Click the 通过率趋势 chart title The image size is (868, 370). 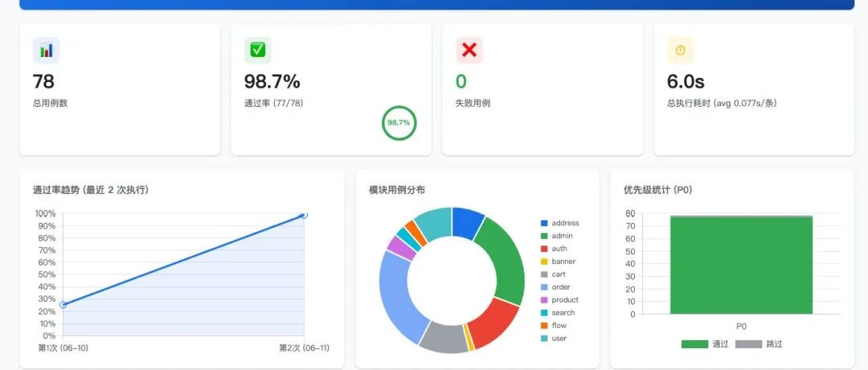tap(91, 190)
